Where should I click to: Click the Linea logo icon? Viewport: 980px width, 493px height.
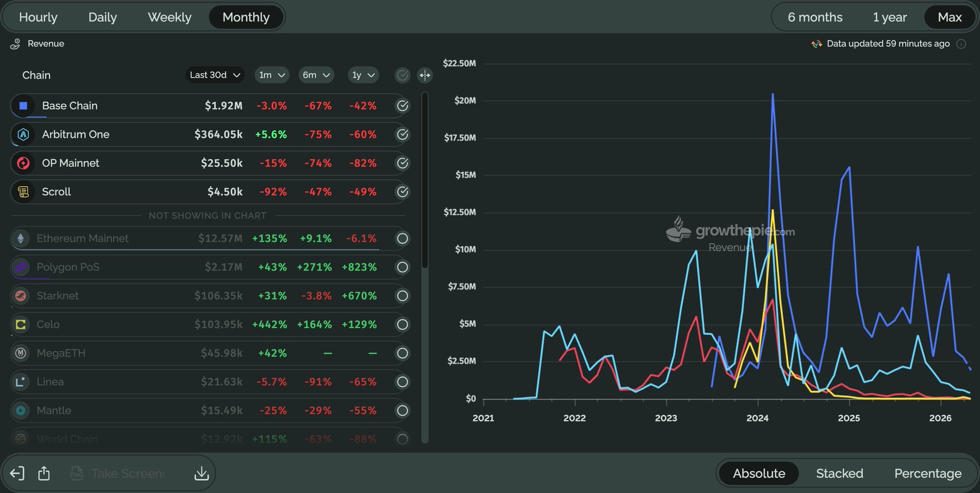21,382
